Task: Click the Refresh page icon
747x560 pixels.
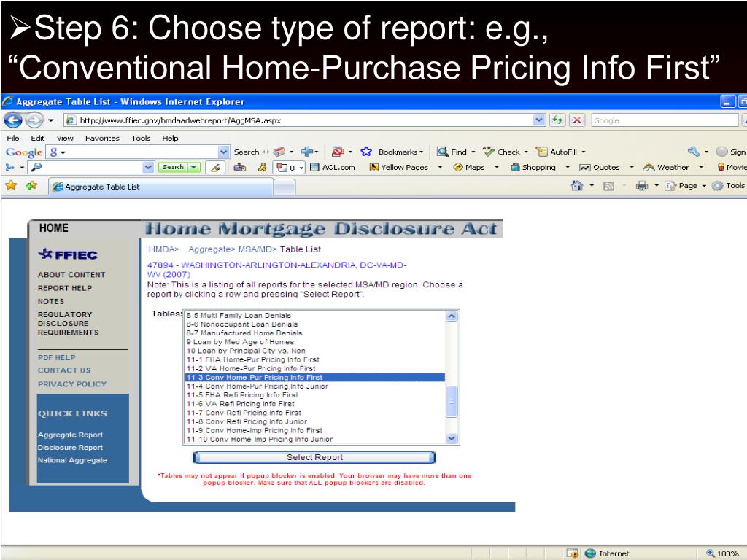Action: [557, 120]
